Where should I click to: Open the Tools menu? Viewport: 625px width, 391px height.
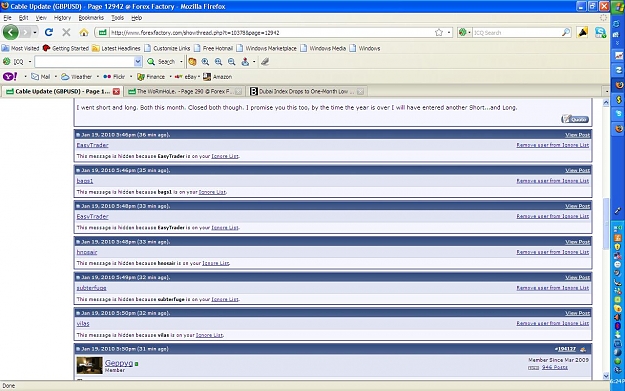click(118, 18)
